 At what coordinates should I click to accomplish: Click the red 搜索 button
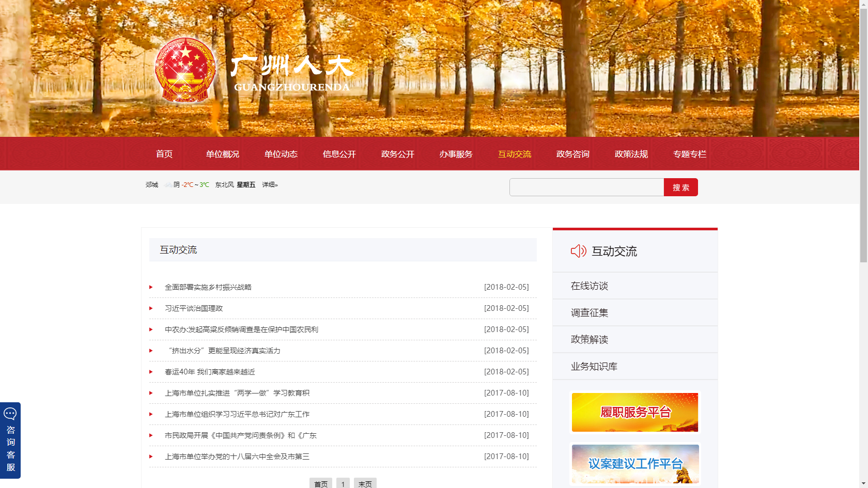point(681,187)
